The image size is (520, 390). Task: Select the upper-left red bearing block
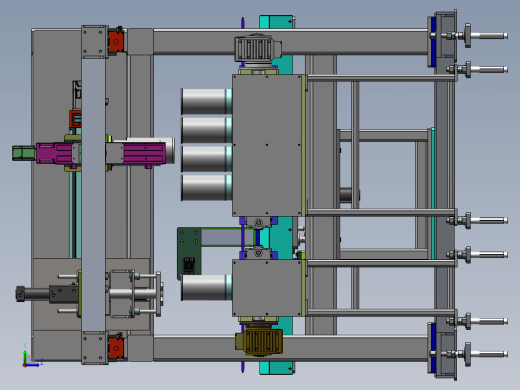coord(116,41)
